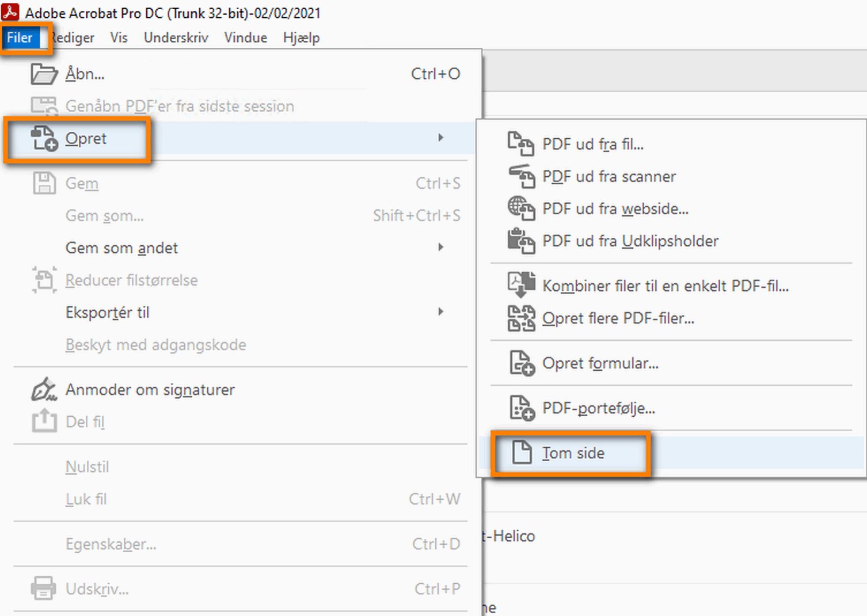Click the PDF ud fra webside globe icon
The height and width of the screenshot is (616, 867).
521,208
